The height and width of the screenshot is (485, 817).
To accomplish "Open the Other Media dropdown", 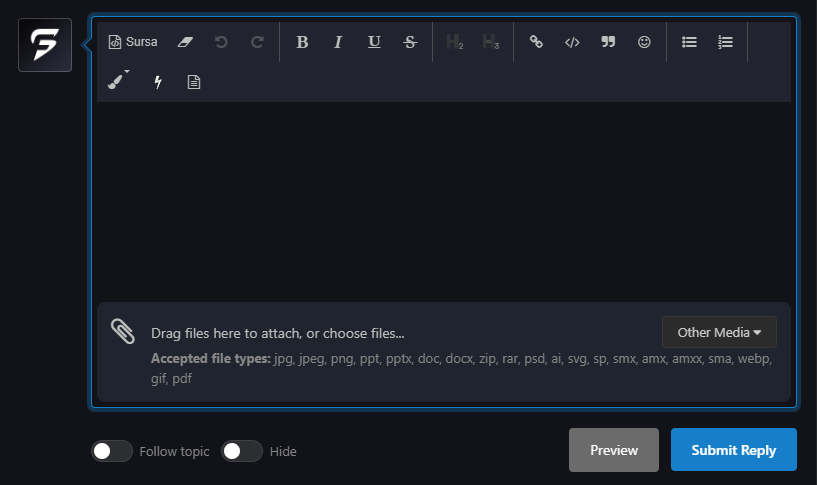I will pos(719,332).
